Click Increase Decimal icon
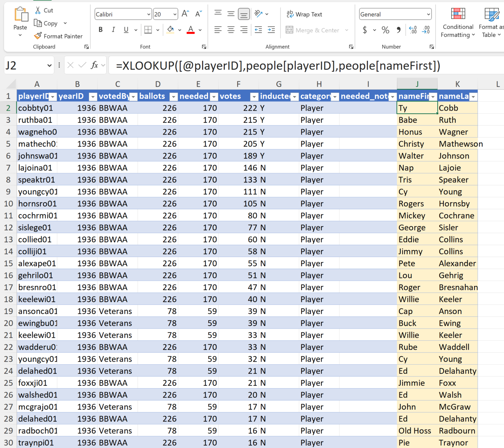This screenshot has width=504, height=448. tap(413, 30)
